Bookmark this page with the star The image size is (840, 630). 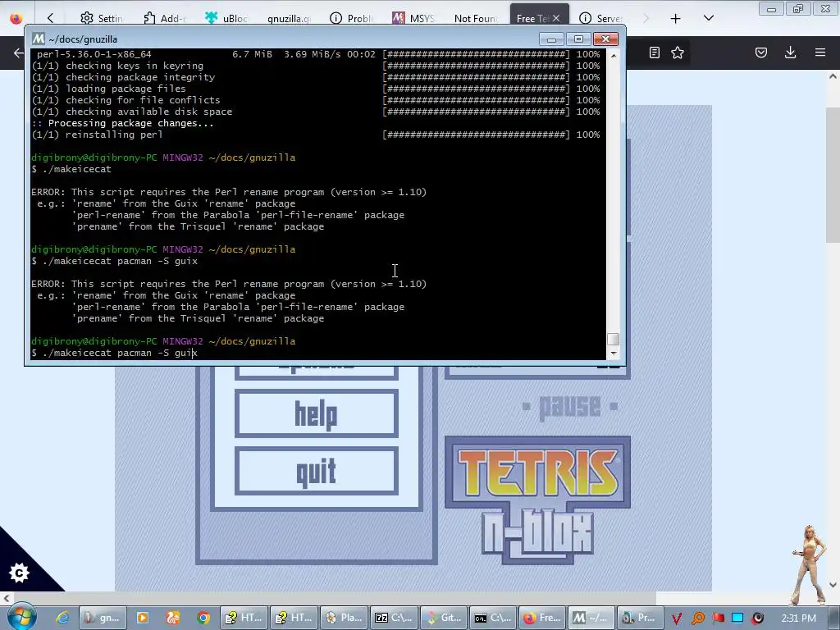pos(677,52)
